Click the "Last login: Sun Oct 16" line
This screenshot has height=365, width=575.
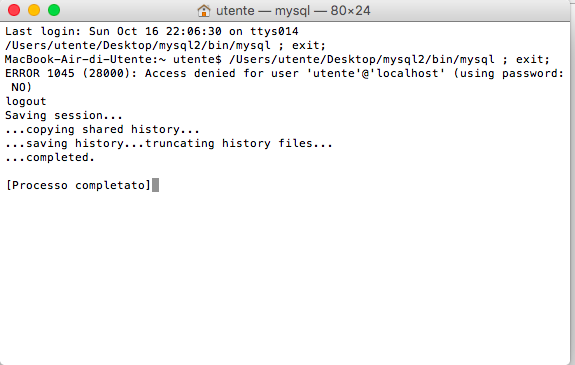(151, 31)
